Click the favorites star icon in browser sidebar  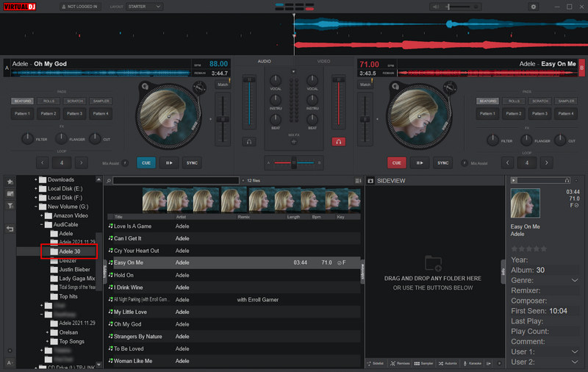tap(10, 182)
